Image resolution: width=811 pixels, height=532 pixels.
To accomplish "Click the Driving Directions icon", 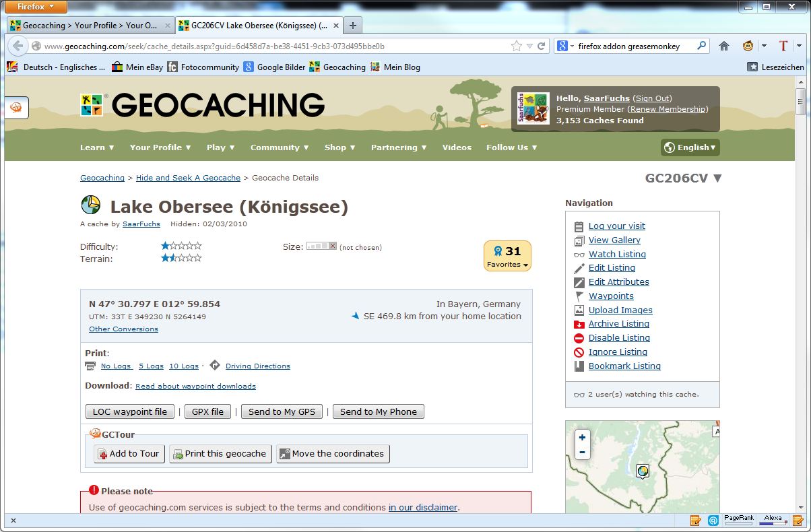I will pyautogui.click(x=214, y=366).
